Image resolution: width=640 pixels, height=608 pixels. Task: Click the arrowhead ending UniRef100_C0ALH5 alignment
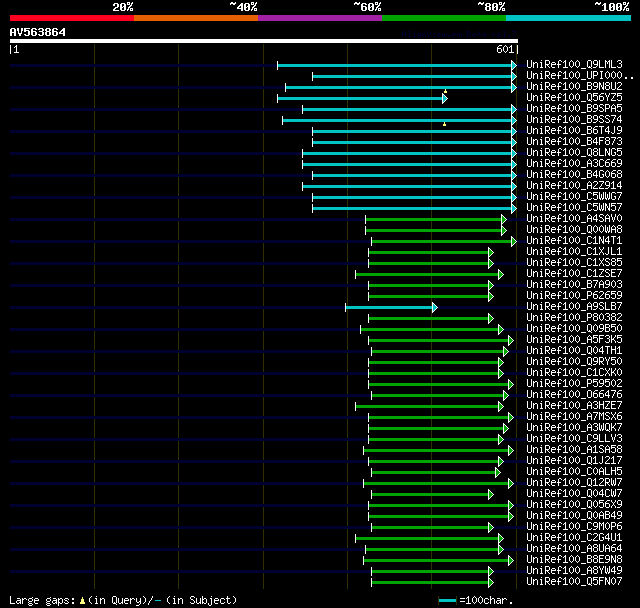coord(498,473)
